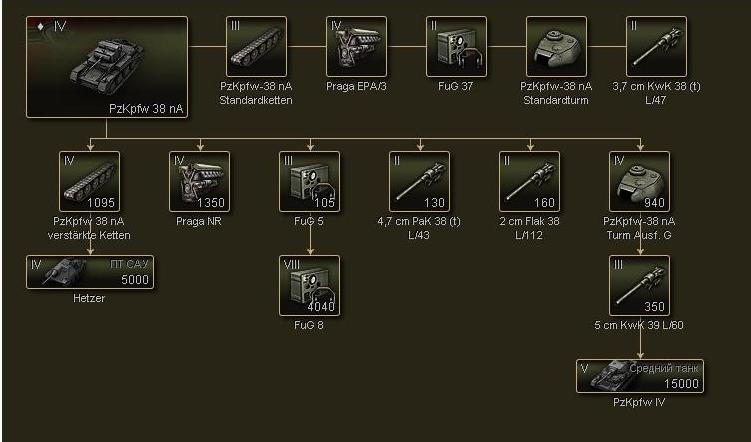Click the FuG 37 radio icon

pos(456,46)
